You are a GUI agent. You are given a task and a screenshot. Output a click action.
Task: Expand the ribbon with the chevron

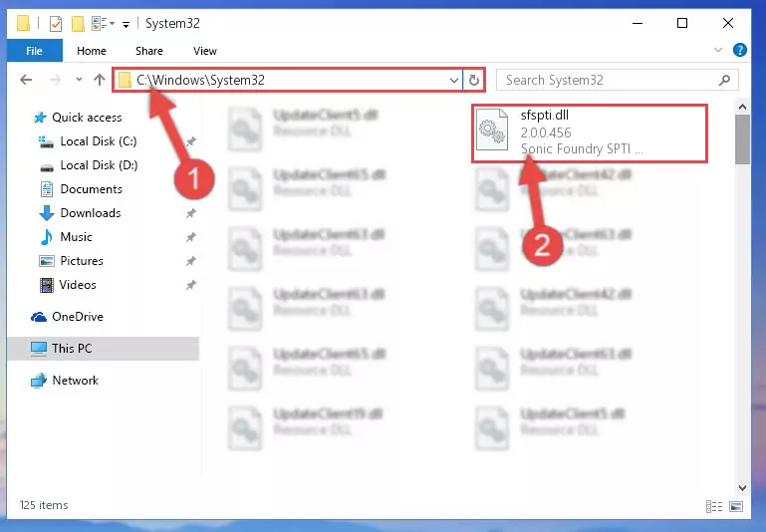718,50
